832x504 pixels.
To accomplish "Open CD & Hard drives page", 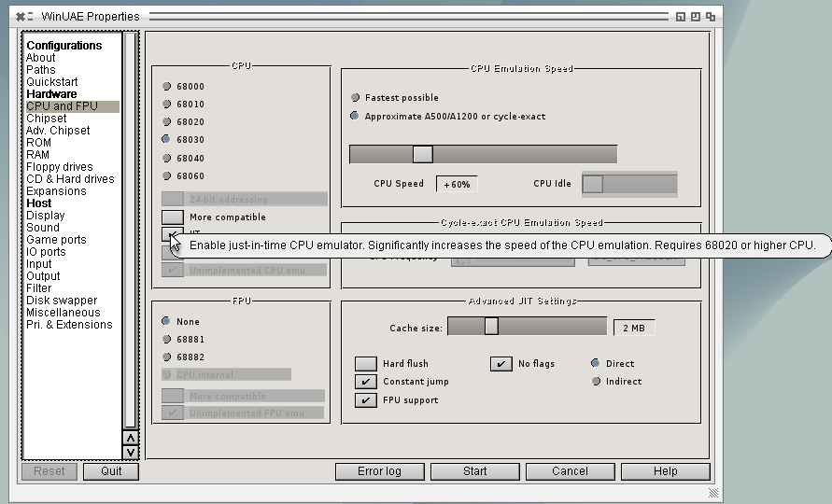I will pos(70,179).
